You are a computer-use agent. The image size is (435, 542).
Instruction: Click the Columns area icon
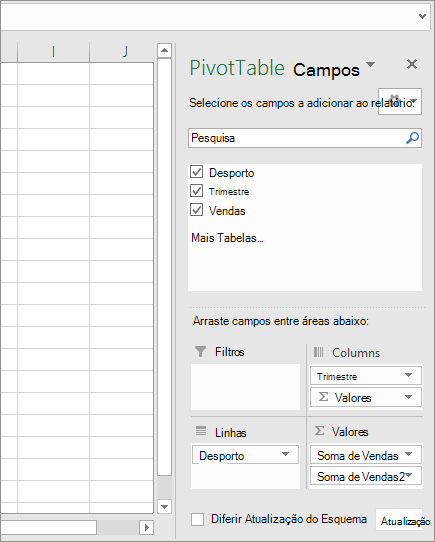(x=318, y=352)
